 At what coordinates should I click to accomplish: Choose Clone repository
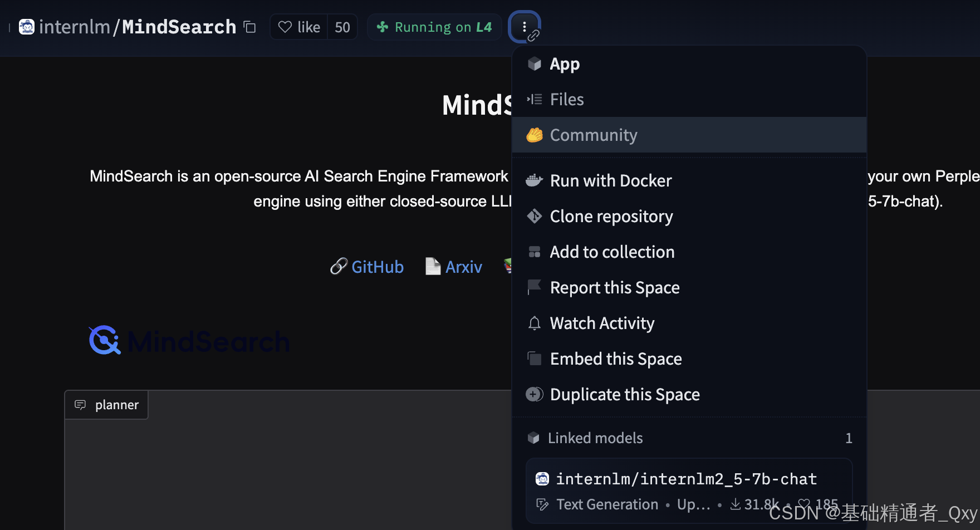click(x=689, y=216)
